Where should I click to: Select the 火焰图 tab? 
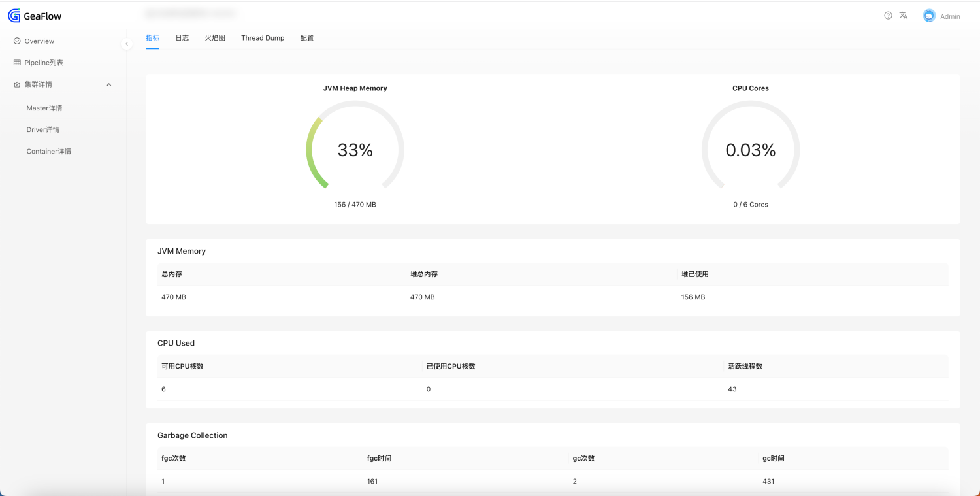pyautogui.click(x=215, y=37)
